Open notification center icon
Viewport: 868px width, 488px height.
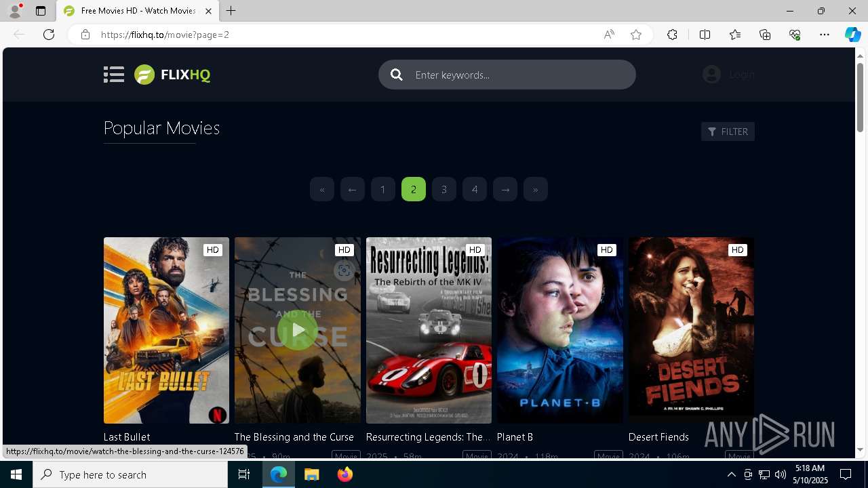[846, 474]
